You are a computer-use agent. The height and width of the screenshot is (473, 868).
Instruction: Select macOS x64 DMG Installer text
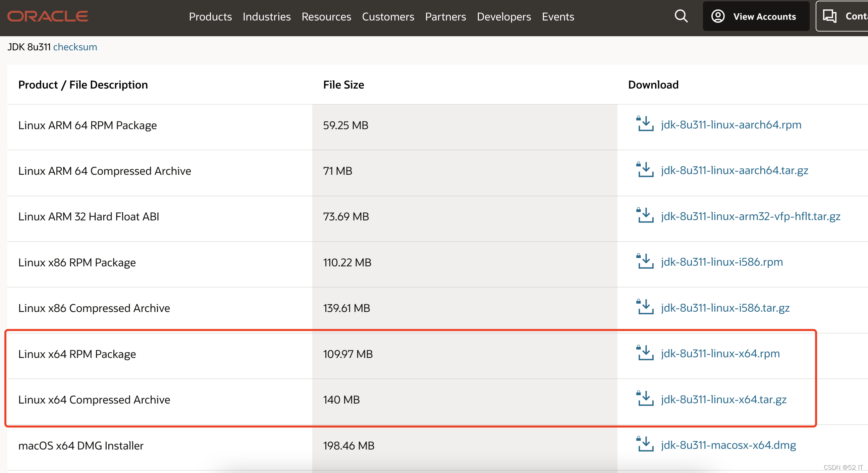(81, 446)
